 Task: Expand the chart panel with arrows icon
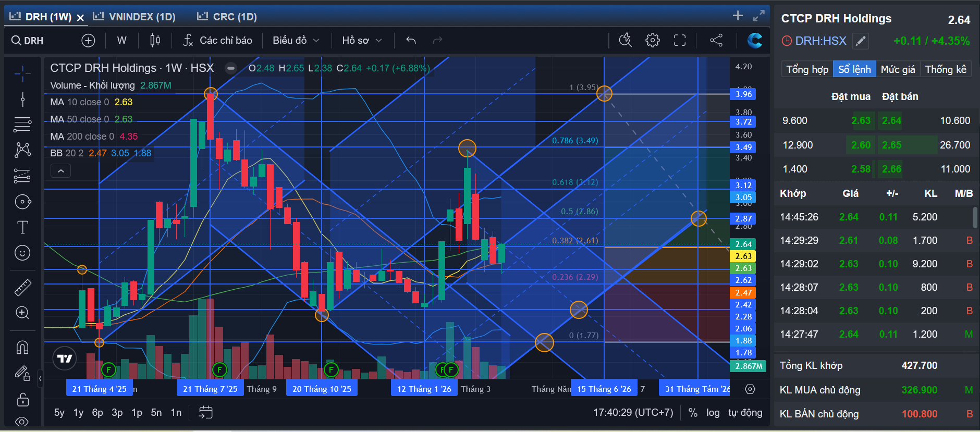[x=758, y=16]
